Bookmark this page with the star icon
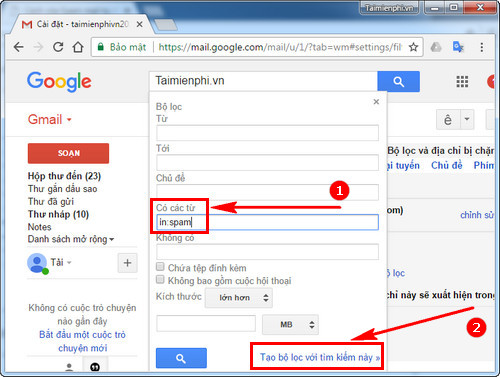Screen dimensions: 500x377 (x=413, y=47)
